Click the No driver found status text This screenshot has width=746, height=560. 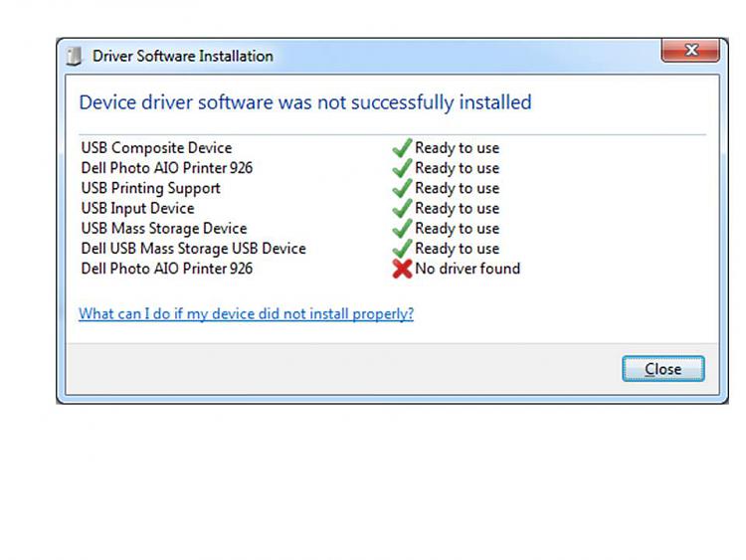click(467, 269)
